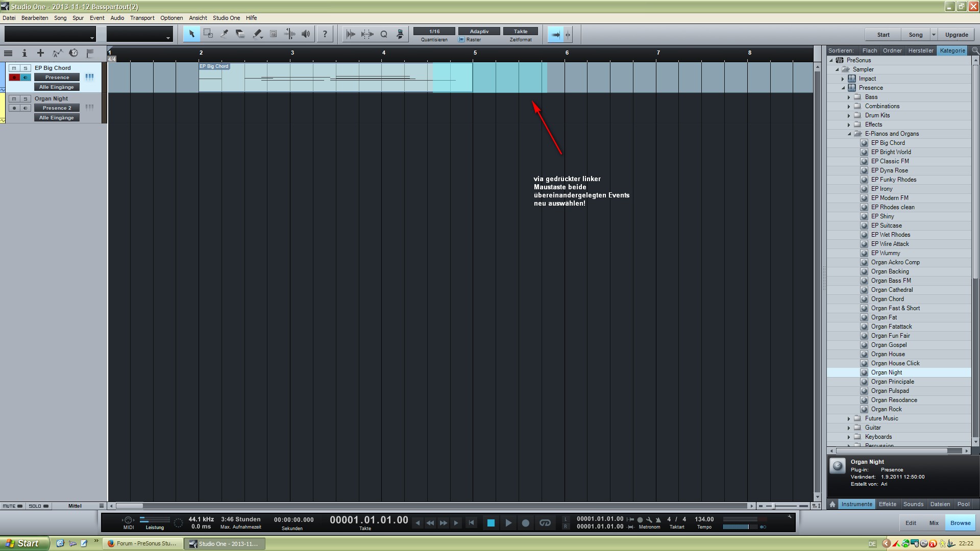Toggle loop in transport
This screenshot has width=980, height=551.
coord(545,523)
